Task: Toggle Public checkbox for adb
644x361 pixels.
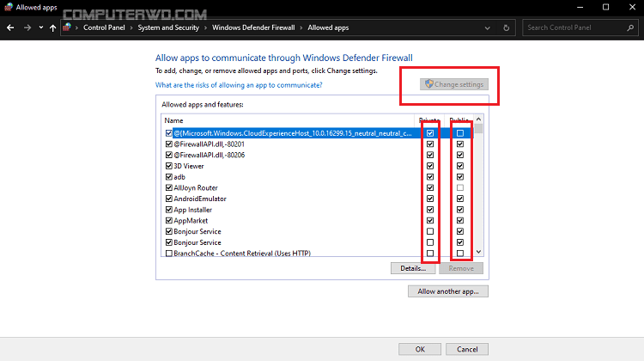Action: pyautogui.click(x=460, y=177)
